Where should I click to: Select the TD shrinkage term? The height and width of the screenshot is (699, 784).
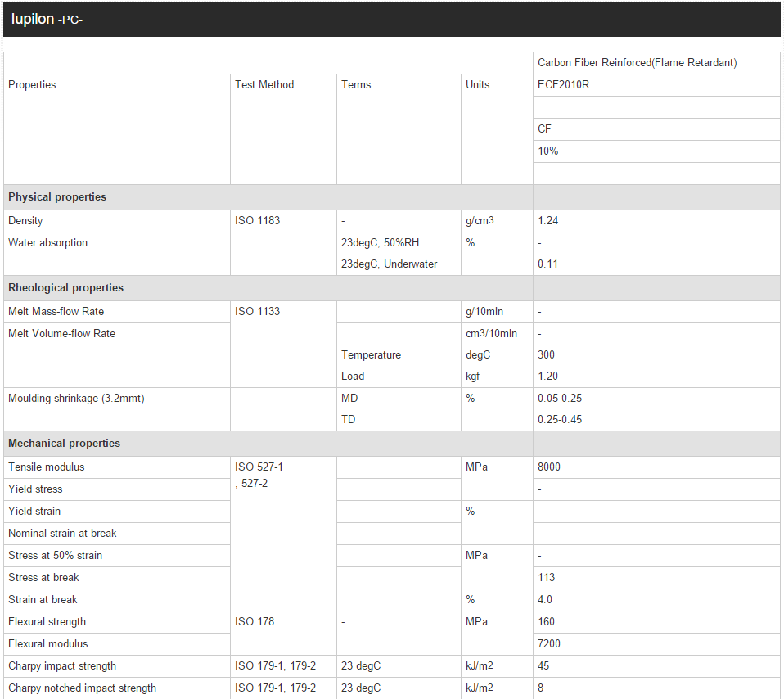[x=348, y=419]
